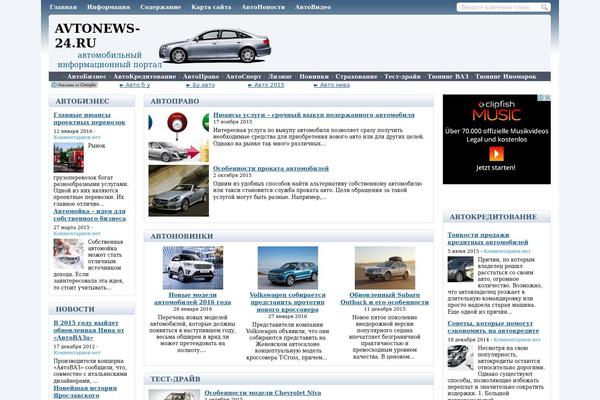This screenshot has width=600, height=400.
Task: Open article 'Автомойка – идея для собственного бизнеса'
Action: pos(90,215)
